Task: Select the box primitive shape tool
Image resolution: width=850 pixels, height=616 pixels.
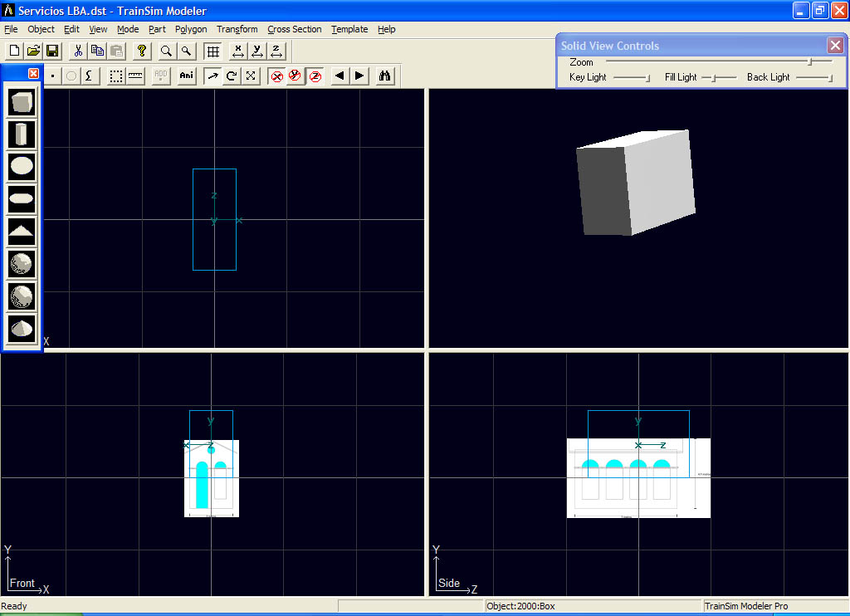Action: point(22,103)
